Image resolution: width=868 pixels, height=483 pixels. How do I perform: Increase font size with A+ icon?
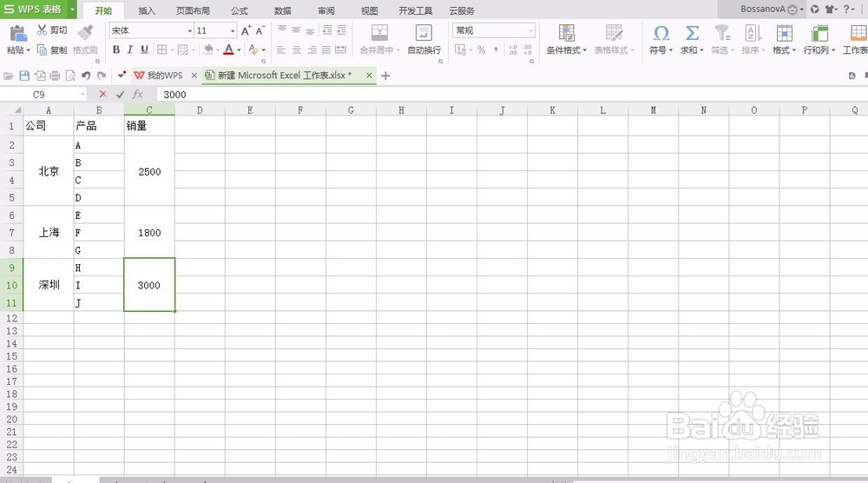point(247,30)
